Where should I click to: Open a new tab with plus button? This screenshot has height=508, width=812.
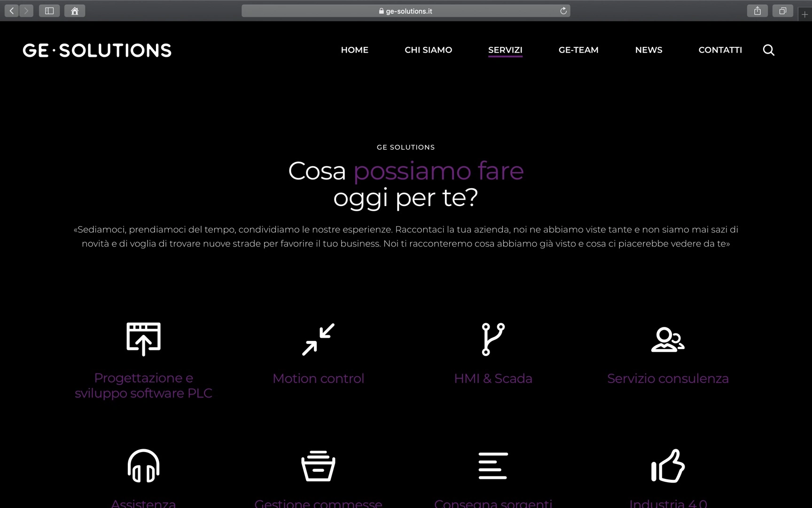point(805,15)
